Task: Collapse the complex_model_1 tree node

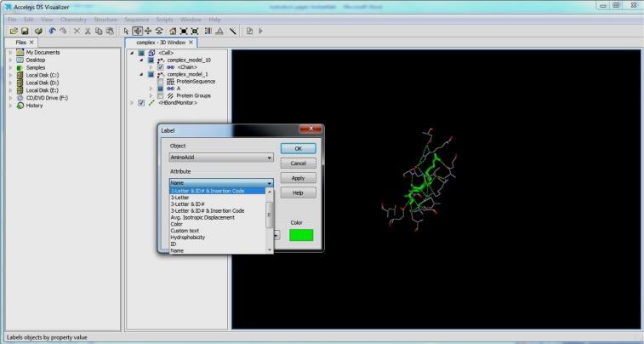Action: click(140, 74)
